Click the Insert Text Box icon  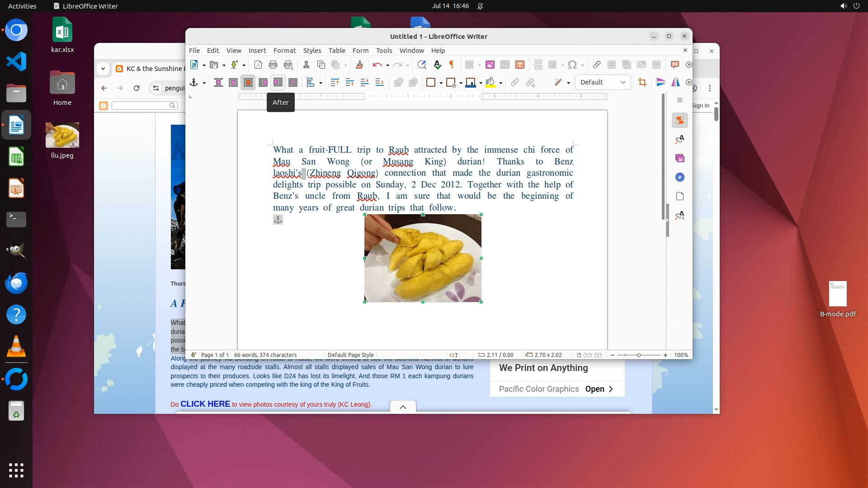tap(520, 65)
